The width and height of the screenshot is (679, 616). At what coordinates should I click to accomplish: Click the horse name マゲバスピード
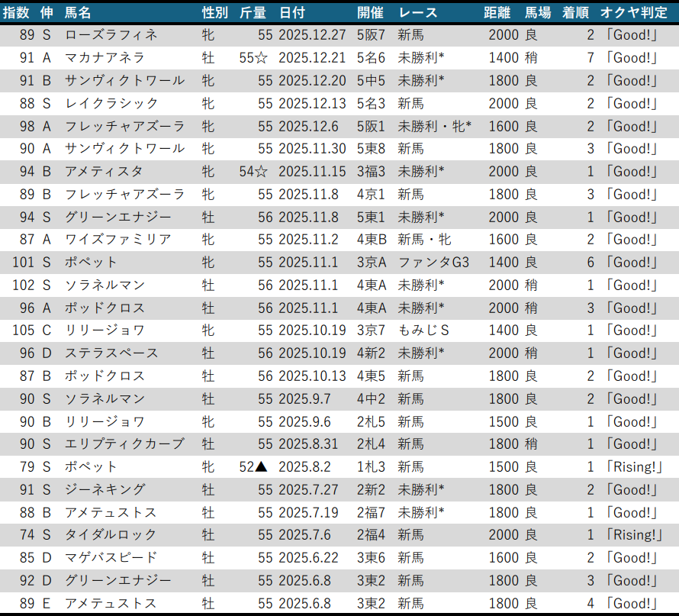pyautogui.click(x=111, y=557)
